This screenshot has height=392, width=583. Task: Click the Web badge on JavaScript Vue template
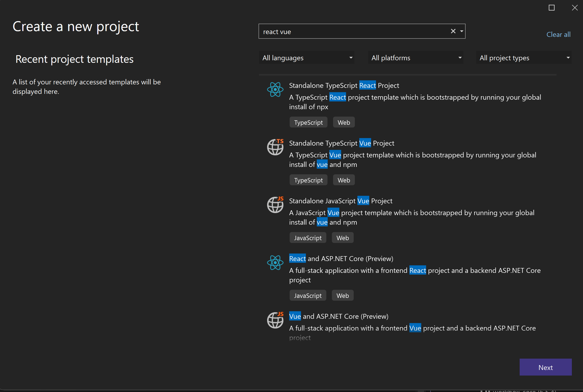(x=343, y=238)
